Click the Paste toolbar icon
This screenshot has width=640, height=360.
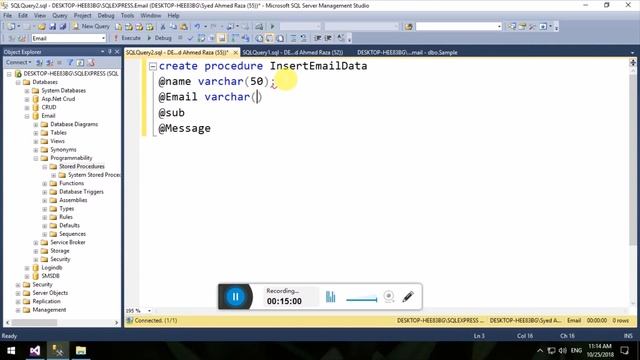point(184,27)
